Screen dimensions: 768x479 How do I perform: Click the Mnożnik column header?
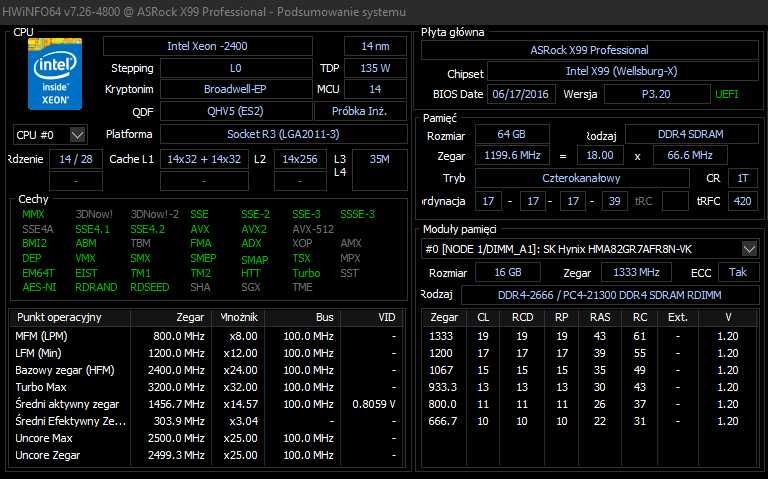pyautogui.click(x=239, y=317)
